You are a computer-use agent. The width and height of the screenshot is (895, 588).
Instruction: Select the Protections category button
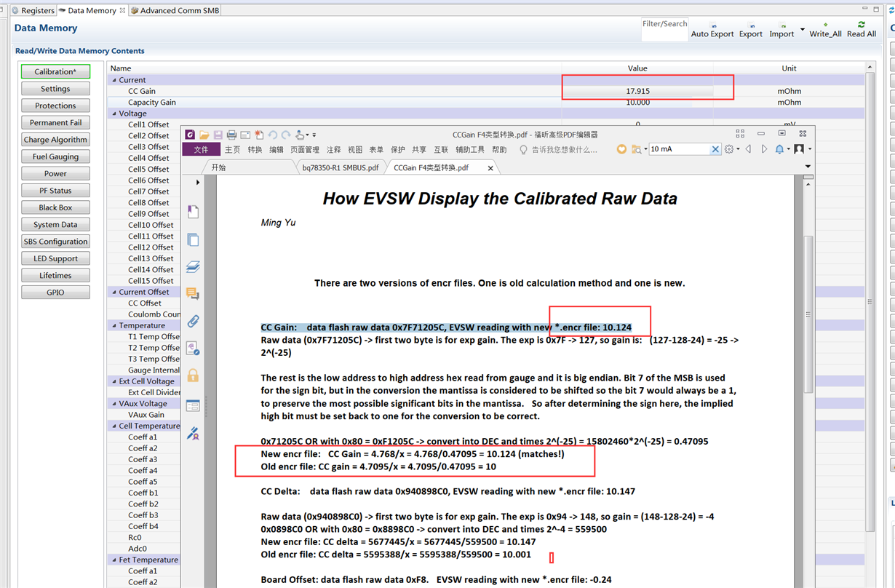point(55,106)
